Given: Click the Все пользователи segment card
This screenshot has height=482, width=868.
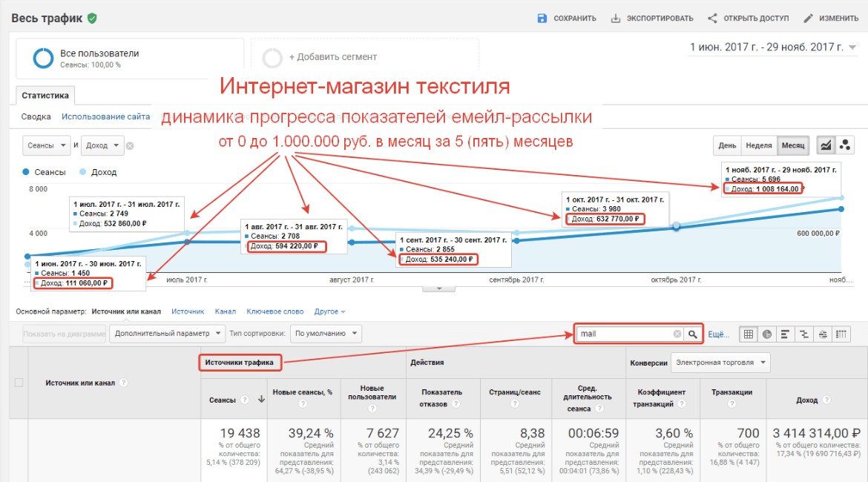Looking at the screenshot, I should (130, 58).
